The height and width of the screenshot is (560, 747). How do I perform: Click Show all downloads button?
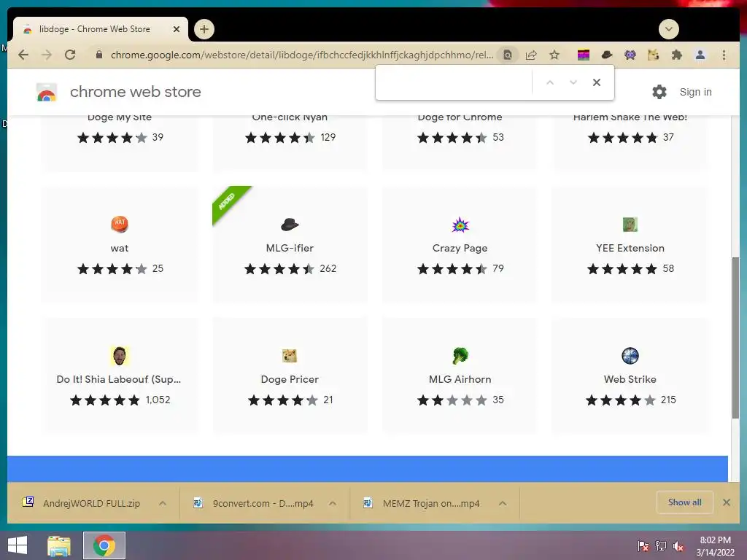(x=684, y=502)
